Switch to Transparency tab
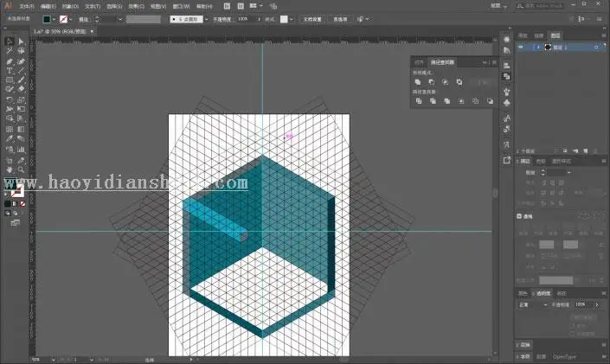 pyautogui.click(x=543, y=293)
